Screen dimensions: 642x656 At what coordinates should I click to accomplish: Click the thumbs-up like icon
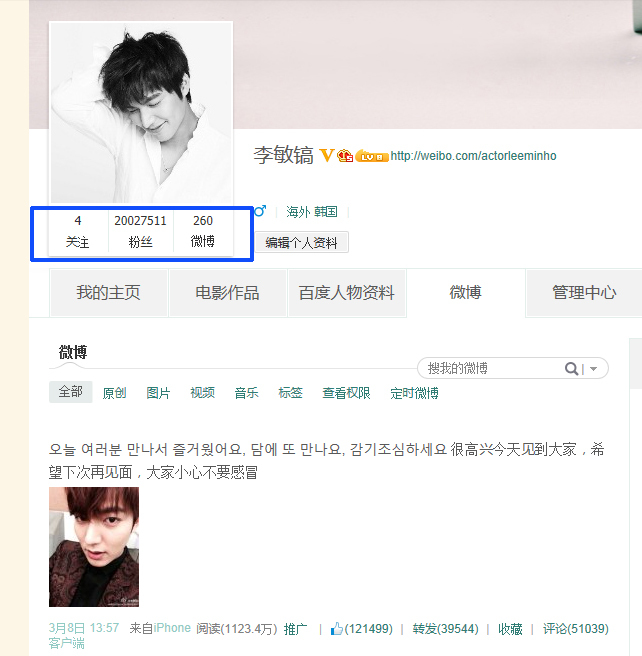(x=336, y=628)
